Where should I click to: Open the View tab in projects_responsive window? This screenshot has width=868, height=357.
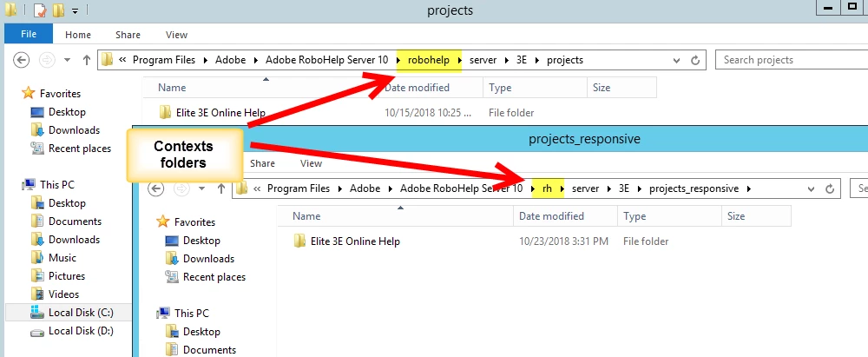(x=311, y=163)
